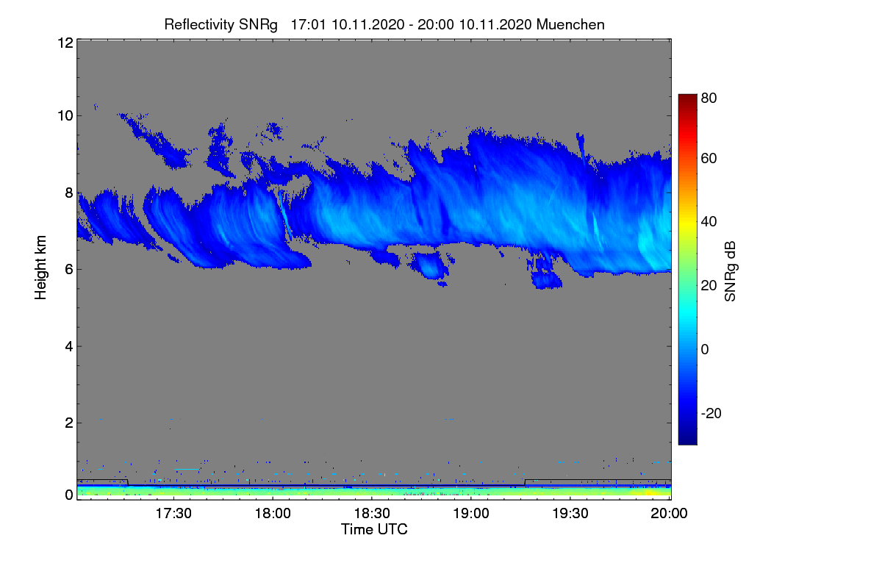Click the height tick label '4'
Image resolution: width=882 pixels, height=588 pixels.
click(x=68, y=346)
